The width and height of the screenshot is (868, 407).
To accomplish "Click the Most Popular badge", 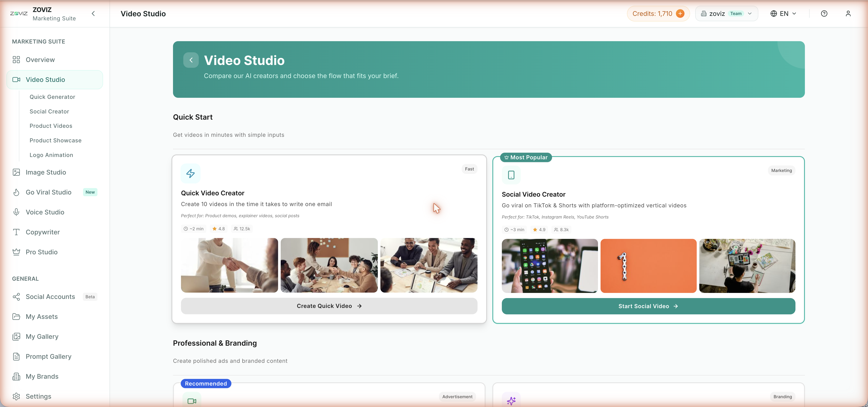I will coord(526,157).
